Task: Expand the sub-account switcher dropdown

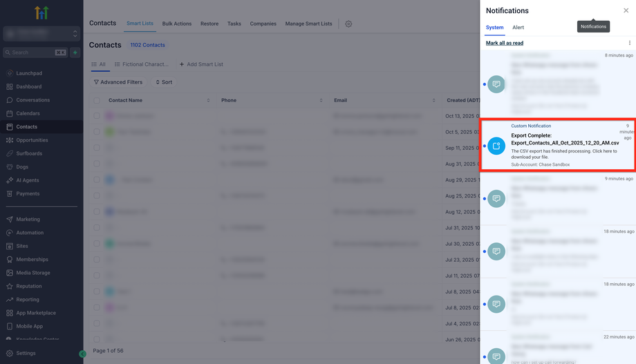Action: tap(41, 34)
